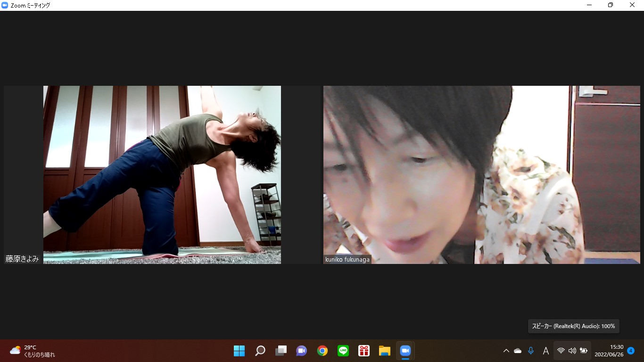Open the LINE app from the taskbar

pyautogui.click(x=343, y=351)
